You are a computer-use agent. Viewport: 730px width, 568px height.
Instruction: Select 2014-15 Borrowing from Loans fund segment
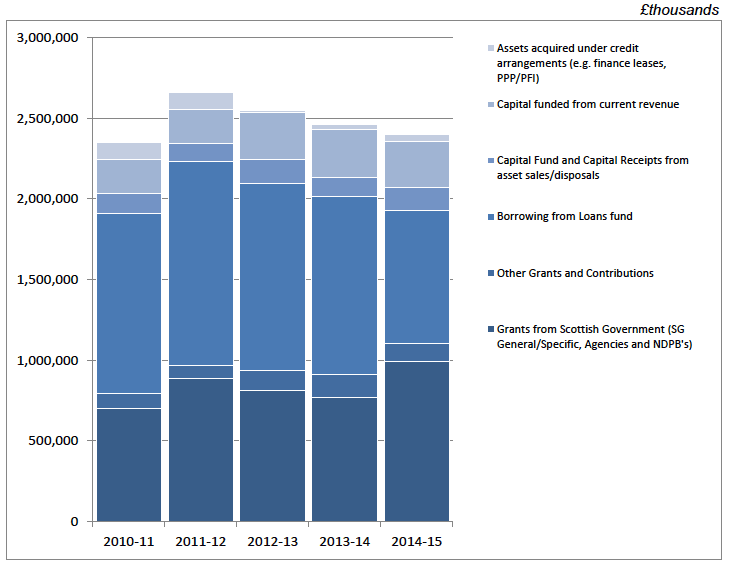[417, 277]
